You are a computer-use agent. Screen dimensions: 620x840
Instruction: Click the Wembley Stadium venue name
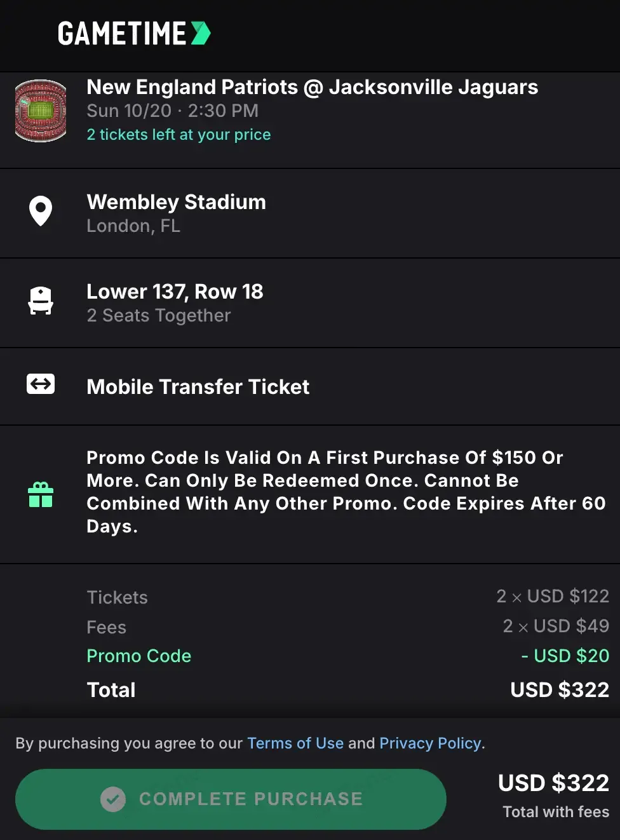tap(176, 202)
